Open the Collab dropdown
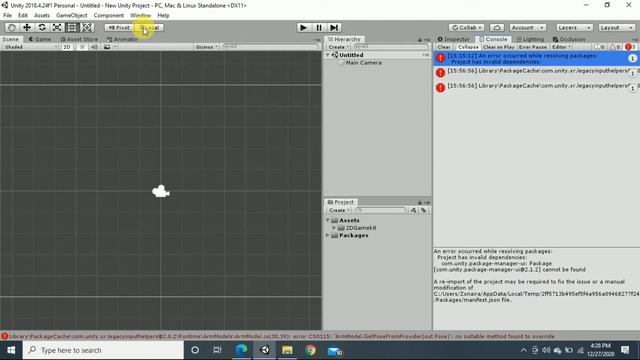 point(467,27)
